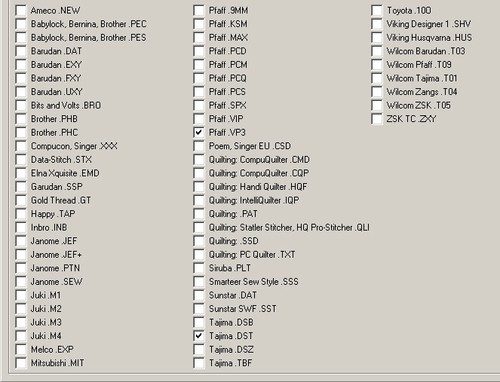The image size is (500, 382).
Task: Check the ZSK TC .ZXY format box
Action: 377,119
